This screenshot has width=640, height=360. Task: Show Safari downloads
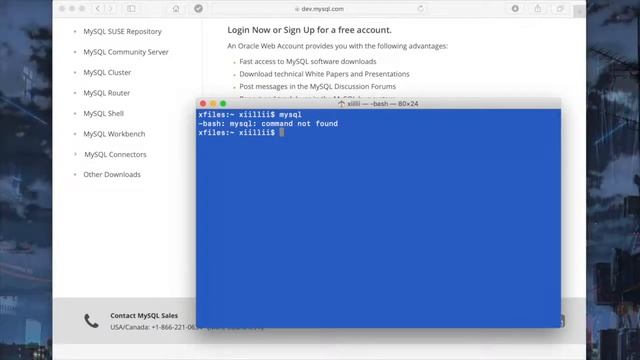(515, 9)
